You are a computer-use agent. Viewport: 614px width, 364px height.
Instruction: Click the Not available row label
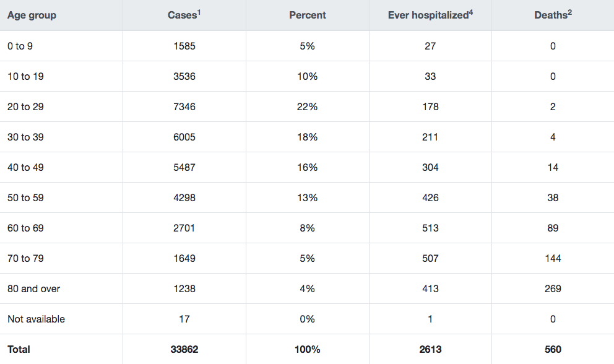(x=36, y=319)
